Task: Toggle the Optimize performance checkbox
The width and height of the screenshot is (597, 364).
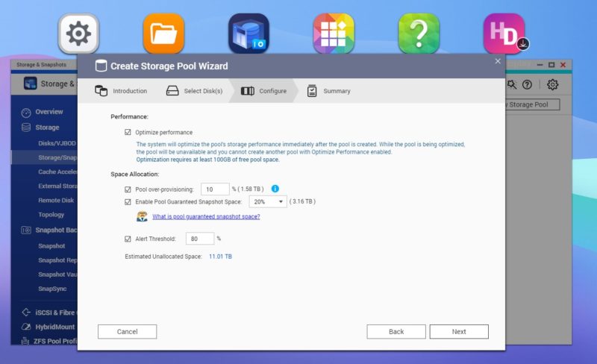Action: click(128, 132)
